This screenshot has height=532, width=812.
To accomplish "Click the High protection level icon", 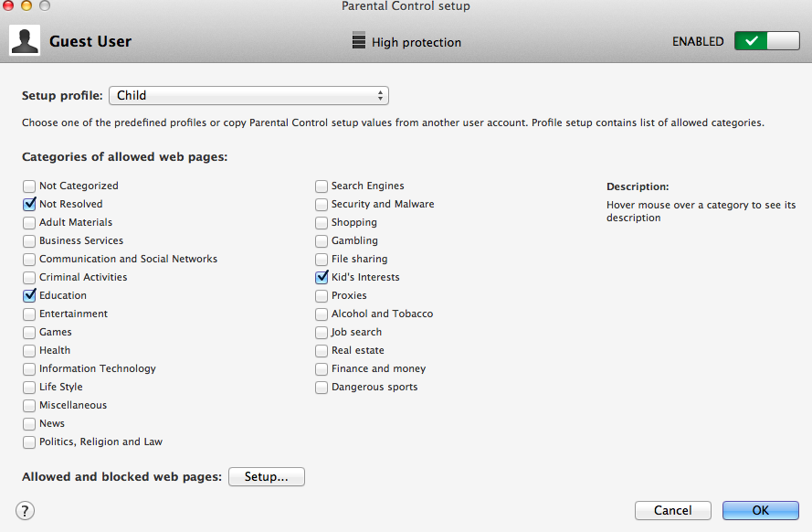I will pyautogui.click(x=358, y=40).
